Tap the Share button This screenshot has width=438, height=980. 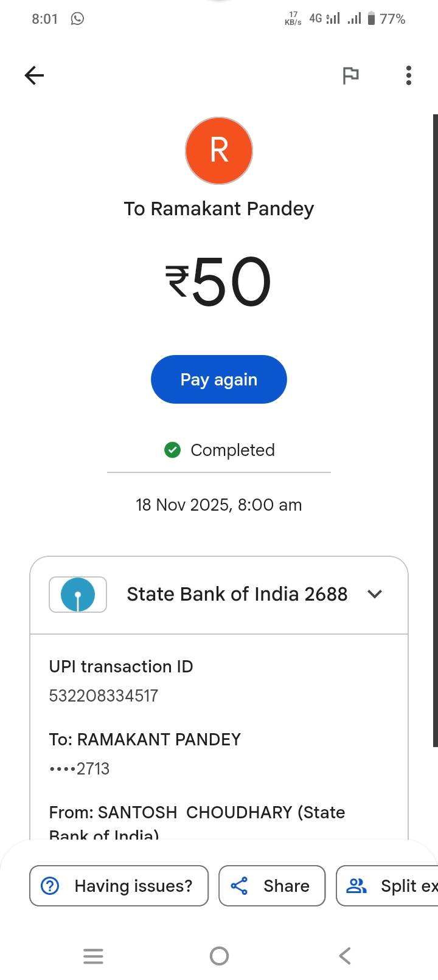point(272,886)
